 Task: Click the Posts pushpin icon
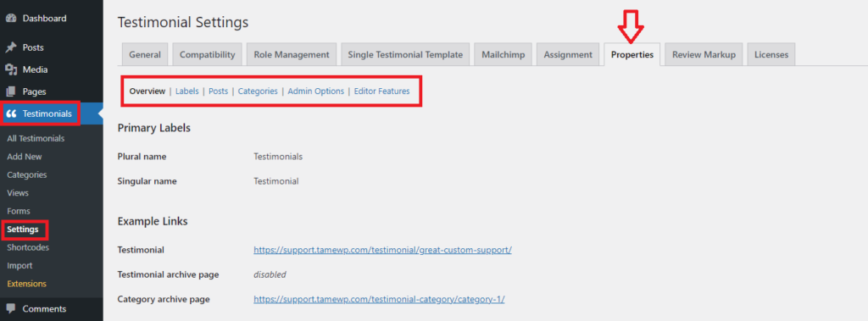click(x=11, y=47)
